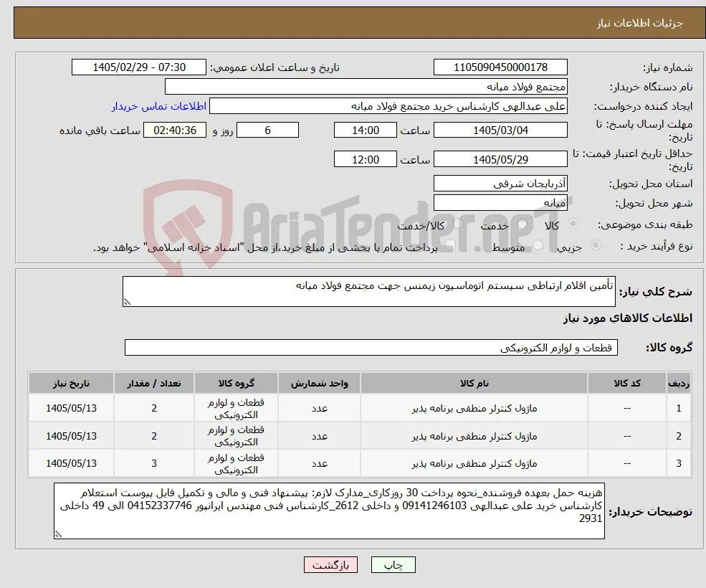Screen dimensions: 706x588
Task: Click the general description text area
Action: (x=368, y=292)
